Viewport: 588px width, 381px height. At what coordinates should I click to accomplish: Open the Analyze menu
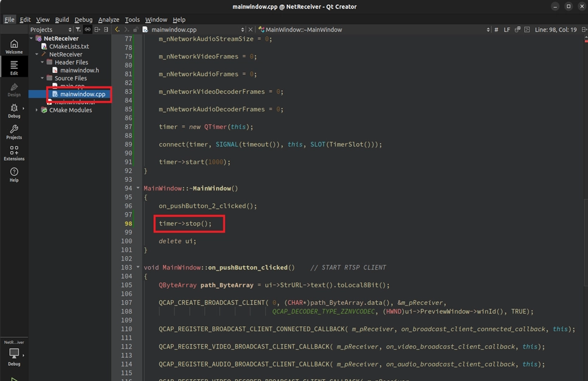pos(109,19)
